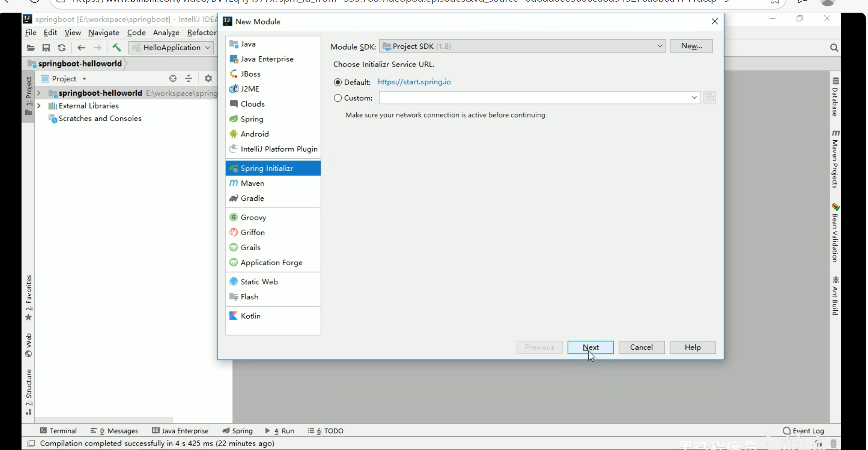Click the Build project hammer icon
The image size is (868, 450).
(x=116, y=47)
